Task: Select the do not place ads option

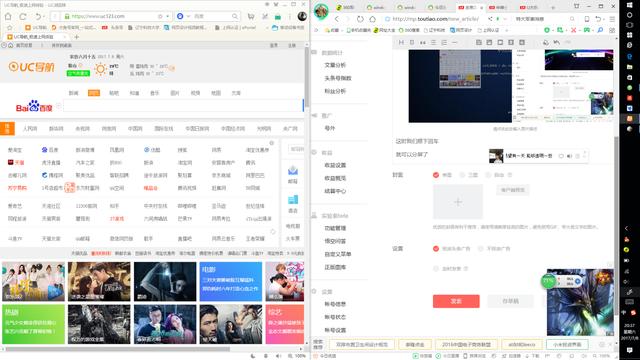Action: 480,249
